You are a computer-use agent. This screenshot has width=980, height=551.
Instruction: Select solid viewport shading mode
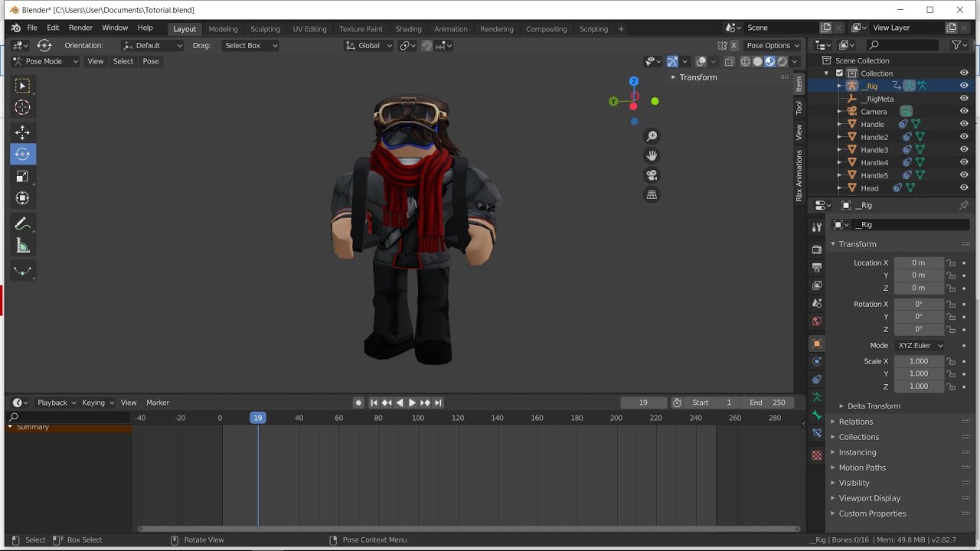[758, 62]
